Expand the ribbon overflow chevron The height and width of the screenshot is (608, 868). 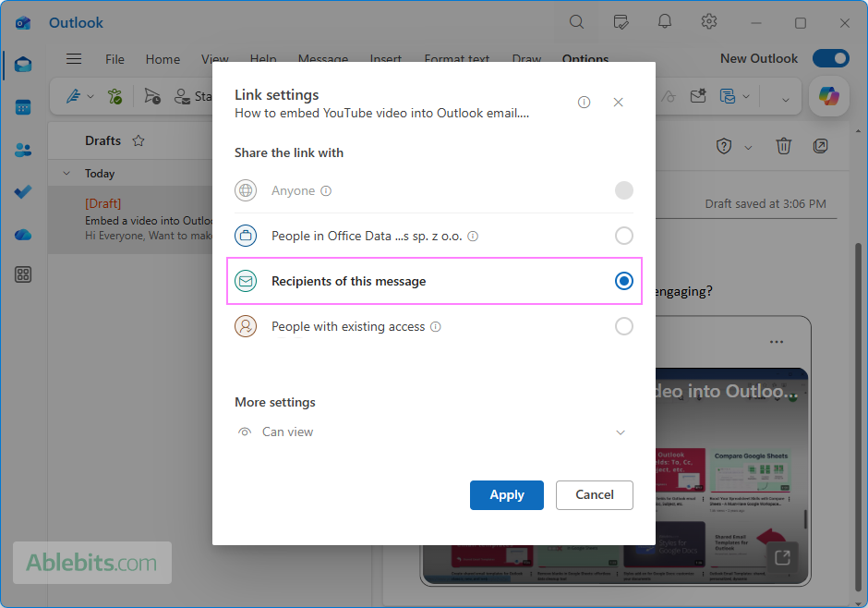(x=785, y=100)
